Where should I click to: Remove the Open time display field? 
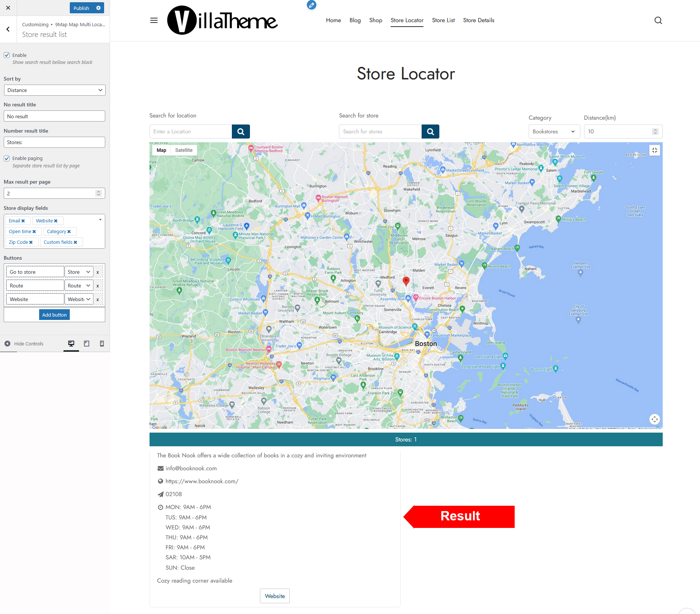(x=34, y=232)
